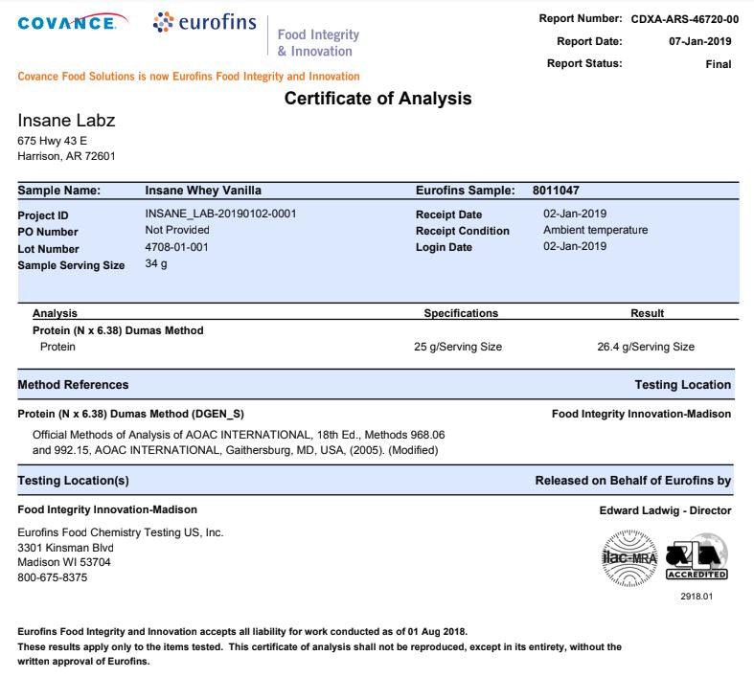Click the sample name Insane Whey Vanilla
This screenshot has width=754, height=700.
pos(203,191)
